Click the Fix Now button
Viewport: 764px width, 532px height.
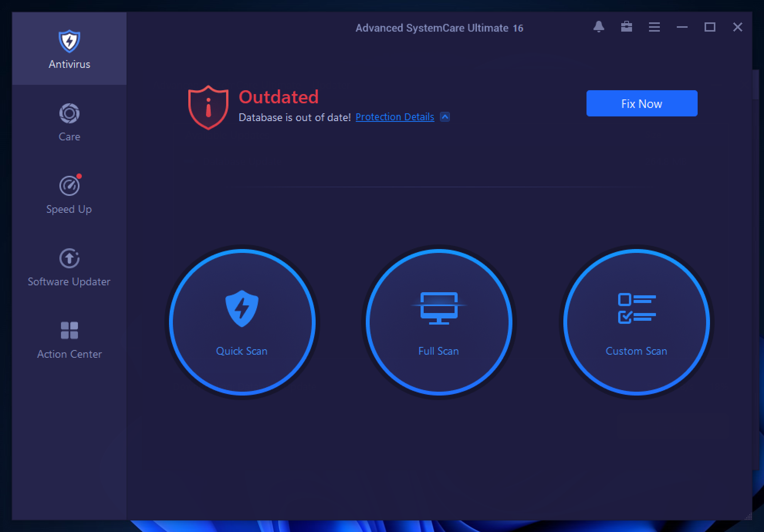(642, 103)
